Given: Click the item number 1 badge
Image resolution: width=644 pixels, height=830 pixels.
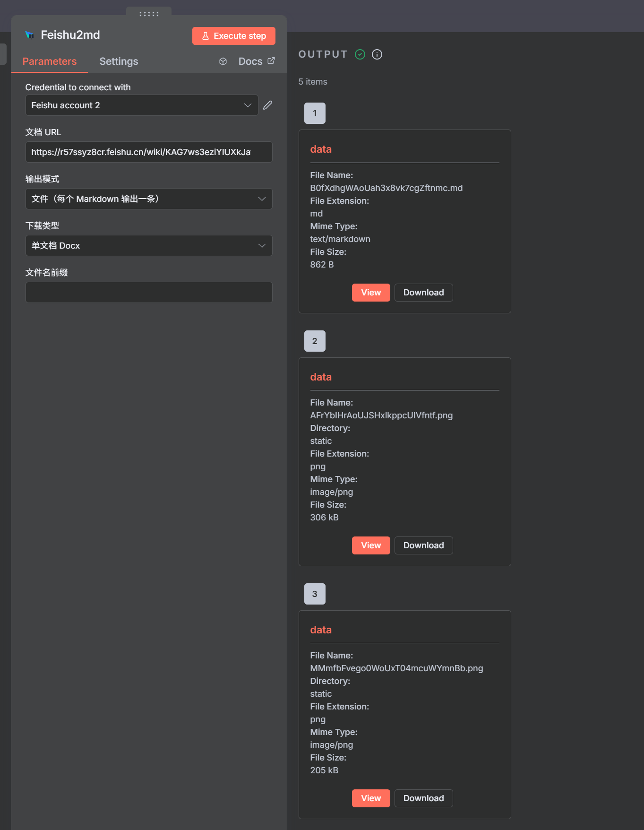Looking at the screenshot, I should tap(315, 113).
